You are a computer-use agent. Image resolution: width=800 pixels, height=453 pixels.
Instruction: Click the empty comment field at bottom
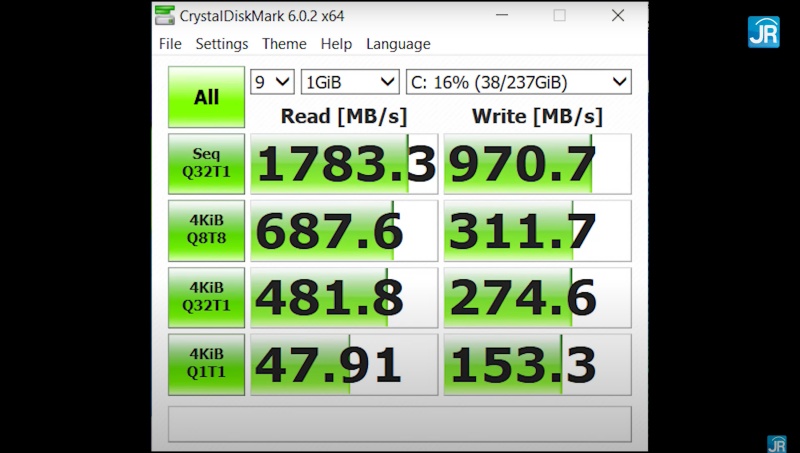(x=399, y=424)
